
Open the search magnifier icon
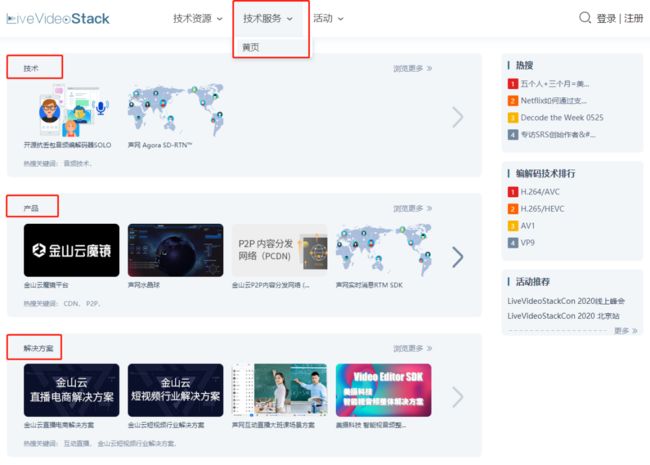click(585, 18)
